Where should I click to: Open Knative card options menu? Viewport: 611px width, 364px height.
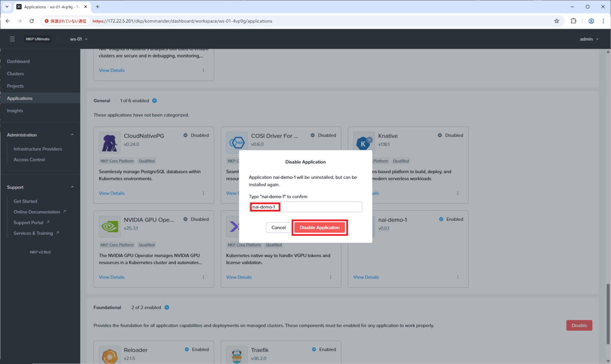click(458, 193)
